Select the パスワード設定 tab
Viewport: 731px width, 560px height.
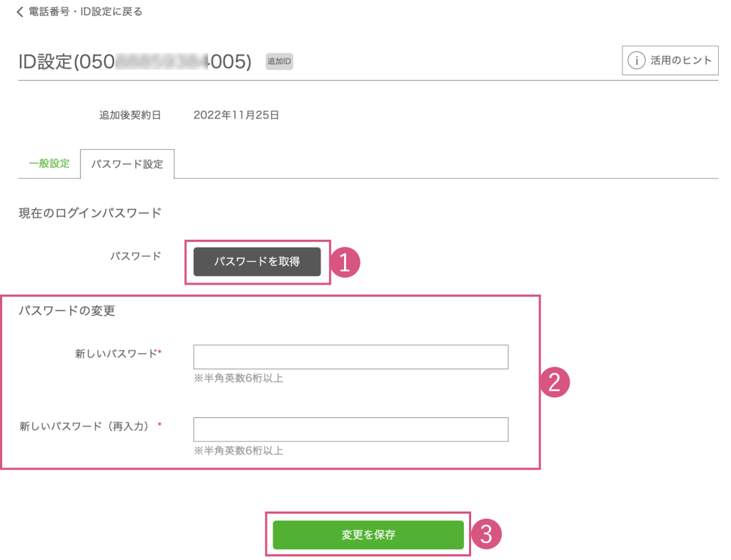128,164
